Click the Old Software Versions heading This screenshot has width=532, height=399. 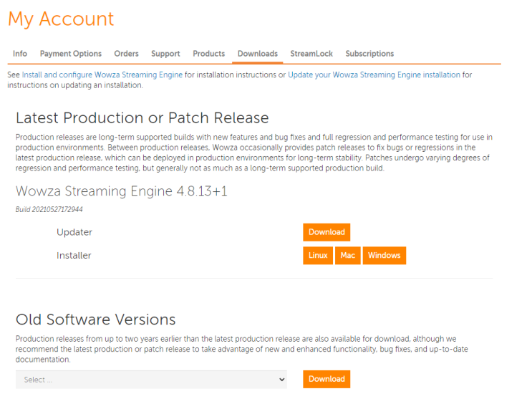(96, 319)
